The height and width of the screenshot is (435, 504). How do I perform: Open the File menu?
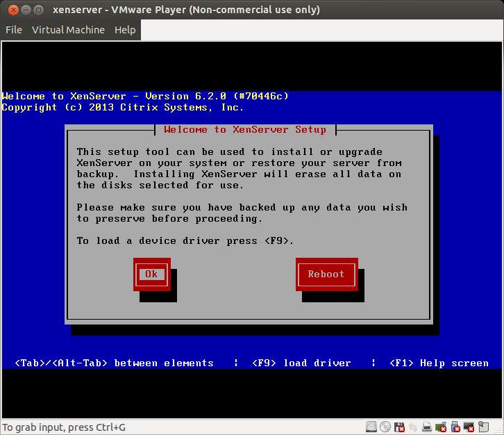tap(14, 30)
